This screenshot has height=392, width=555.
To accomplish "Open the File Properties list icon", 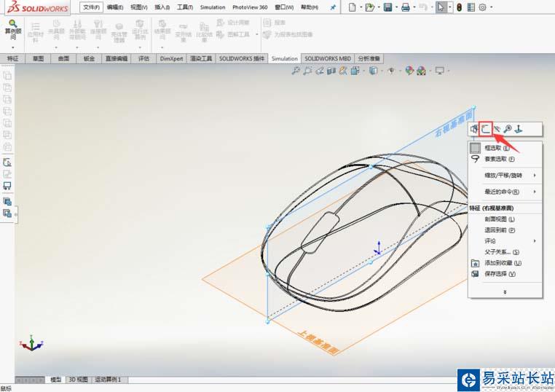I will click(471, 7).
